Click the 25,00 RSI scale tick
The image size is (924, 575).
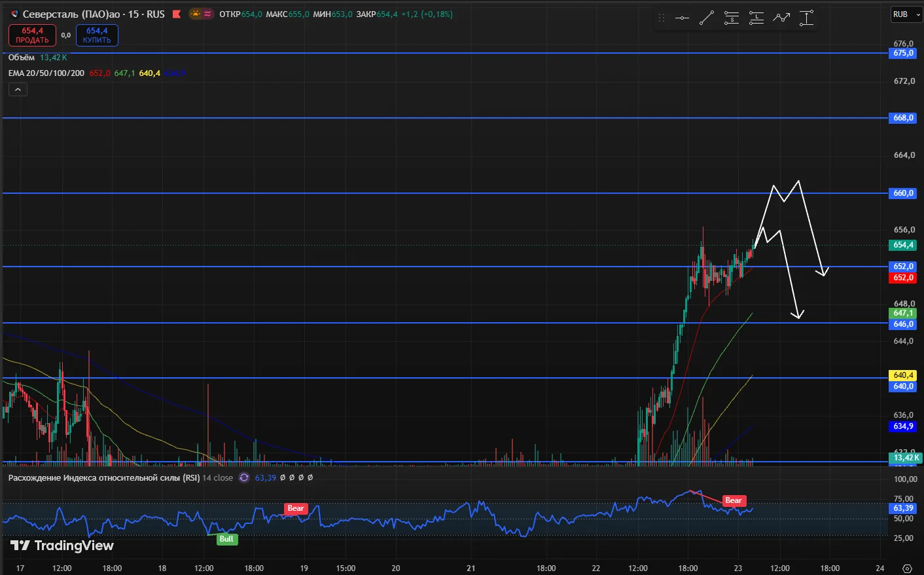pyautogui.click(x=904, y=538)
